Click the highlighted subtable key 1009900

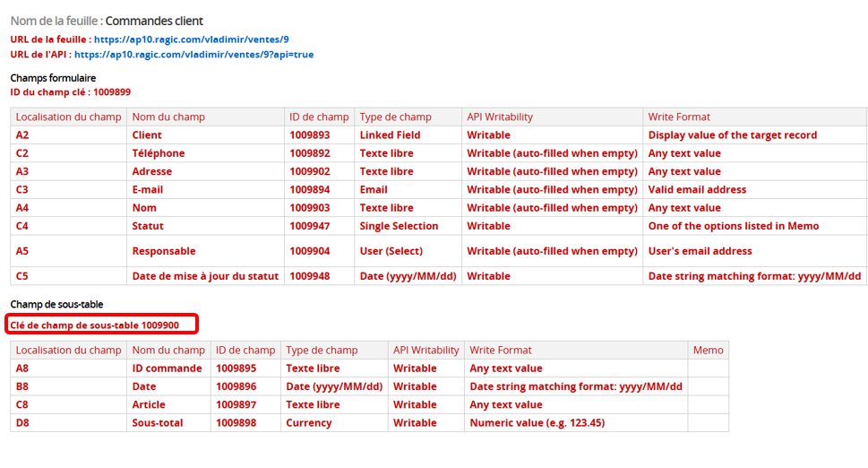(94, 325)
